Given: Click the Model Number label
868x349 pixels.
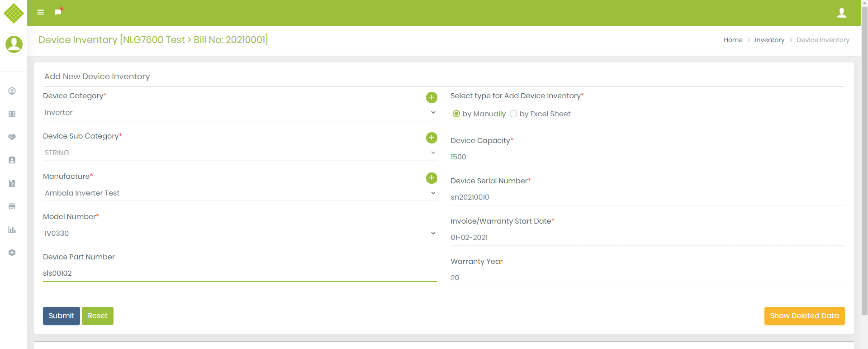Looking at the screenshot, I should 71,216.
